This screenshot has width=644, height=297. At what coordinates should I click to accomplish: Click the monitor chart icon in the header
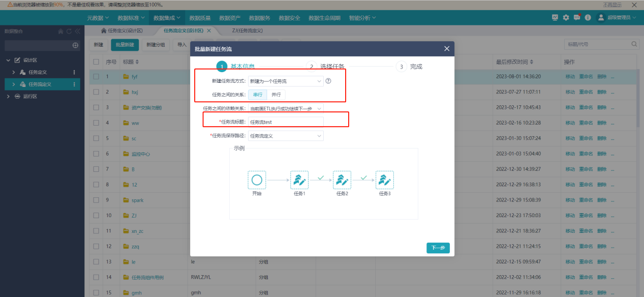pos(555,17)
